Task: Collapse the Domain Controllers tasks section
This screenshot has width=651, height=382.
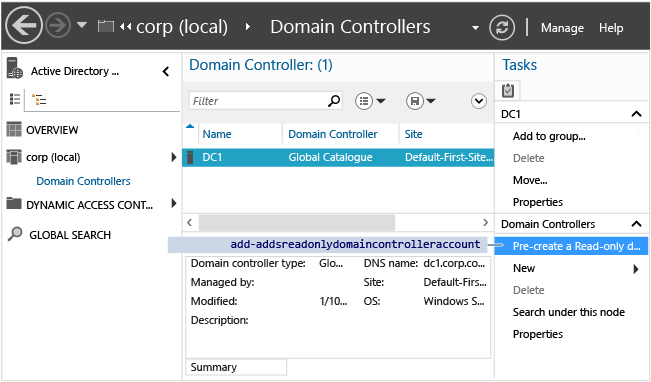Action: point(636,224)
